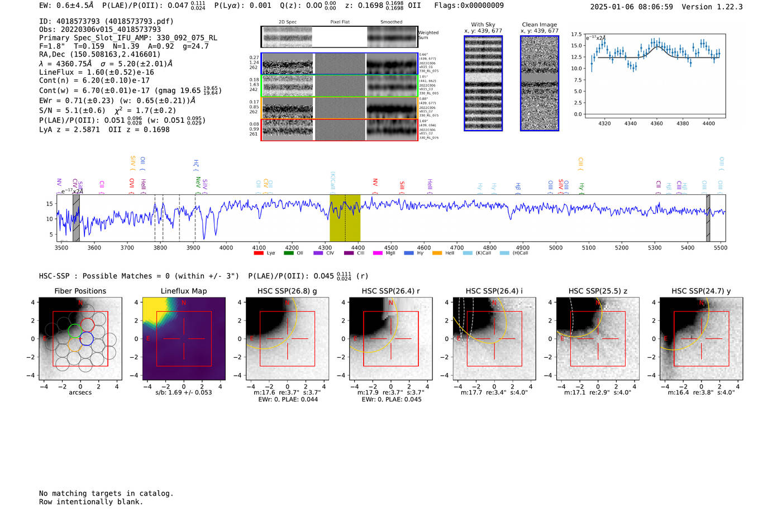
Task: Click the (K)CaII legend swatch
Action: [468, 253]
